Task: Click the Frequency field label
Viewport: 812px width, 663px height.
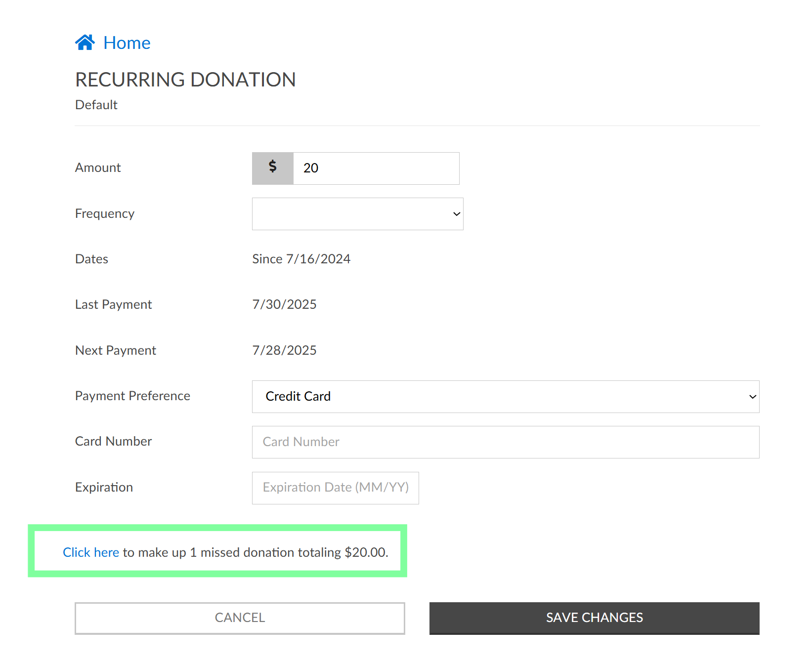Action: tap(105, 213)
